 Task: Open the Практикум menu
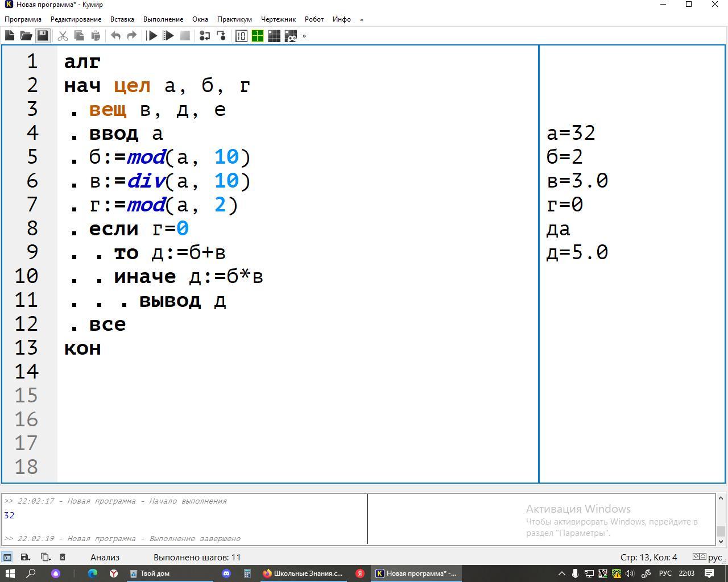[x=234, y=19]
